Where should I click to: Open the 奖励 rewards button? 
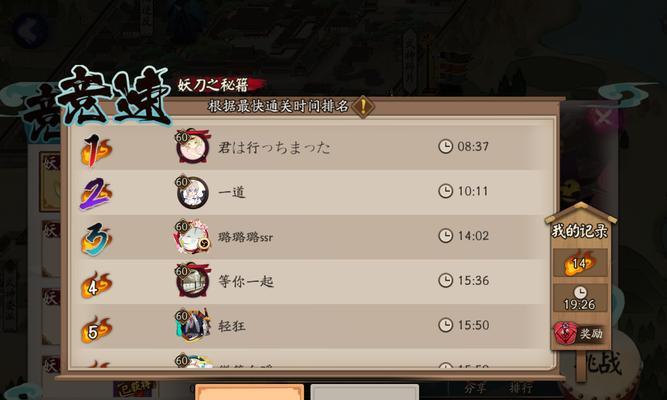pyautogui.click(x=579, y=333)
